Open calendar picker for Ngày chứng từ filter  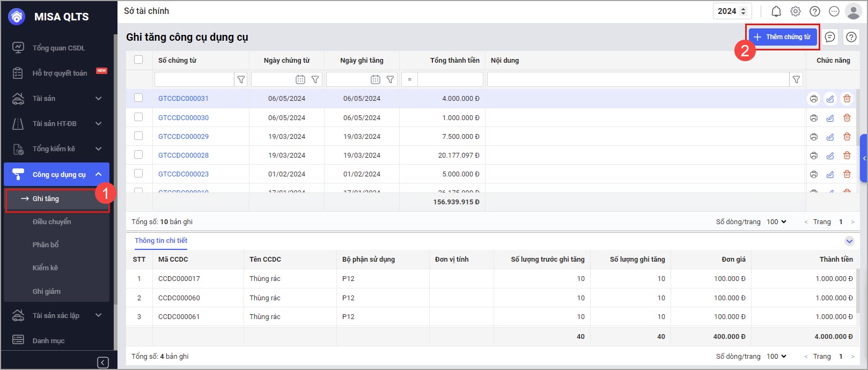coord(300,79)
